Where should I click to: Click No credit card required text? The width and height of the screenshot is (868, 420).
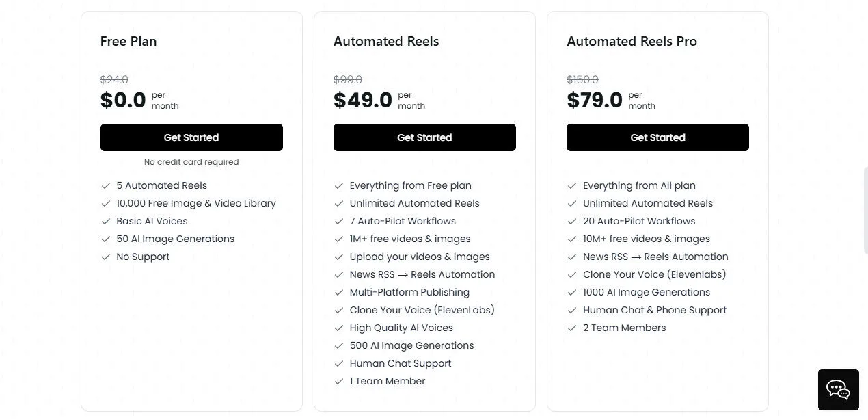pyautogui.click(x=191, y=161)
